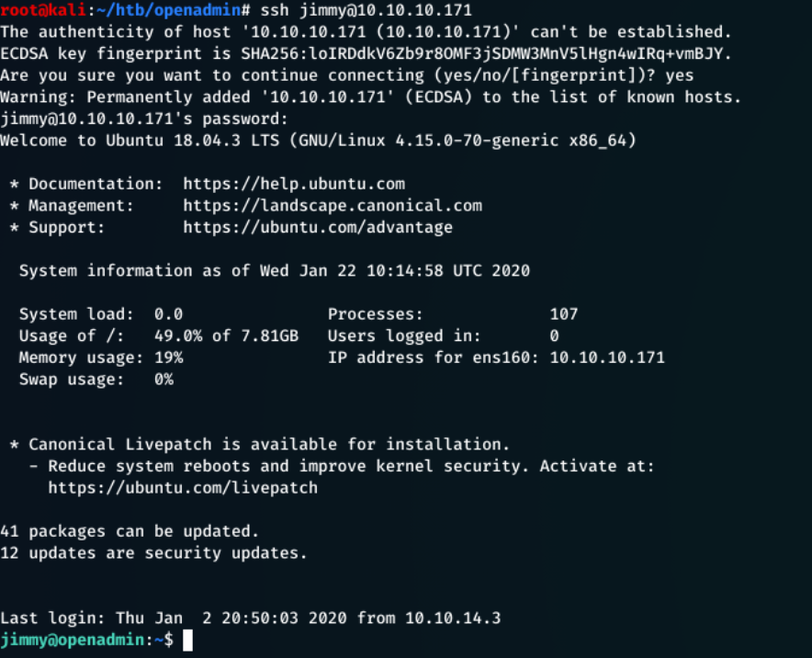The image size is (812, 658).
Task: Click the jimmy@openadmin prompt text
Action: [x=73, y=640]
